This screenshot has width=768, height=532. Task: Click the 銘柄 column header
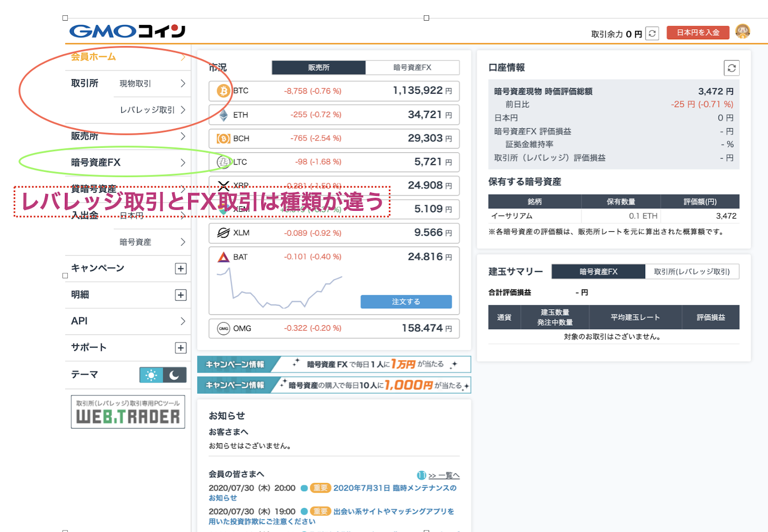point(535,202)
